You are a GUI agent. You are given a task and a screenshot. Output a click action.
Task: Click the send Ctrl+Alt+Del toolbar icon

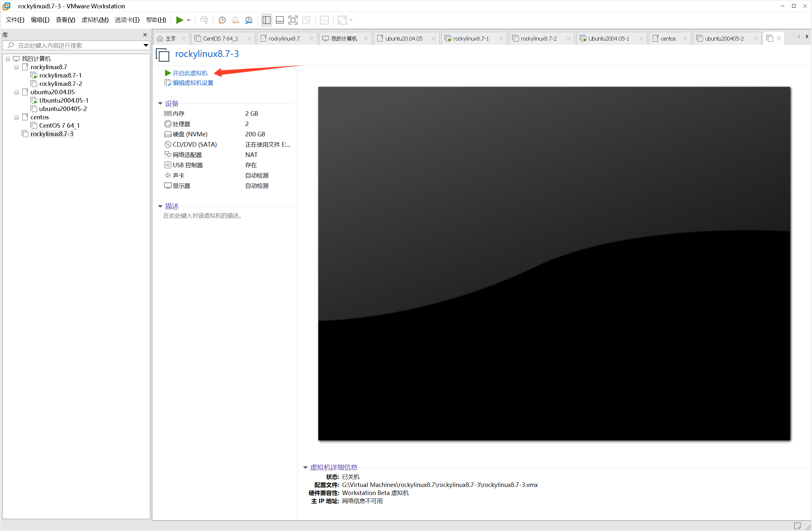coord(204,20)
